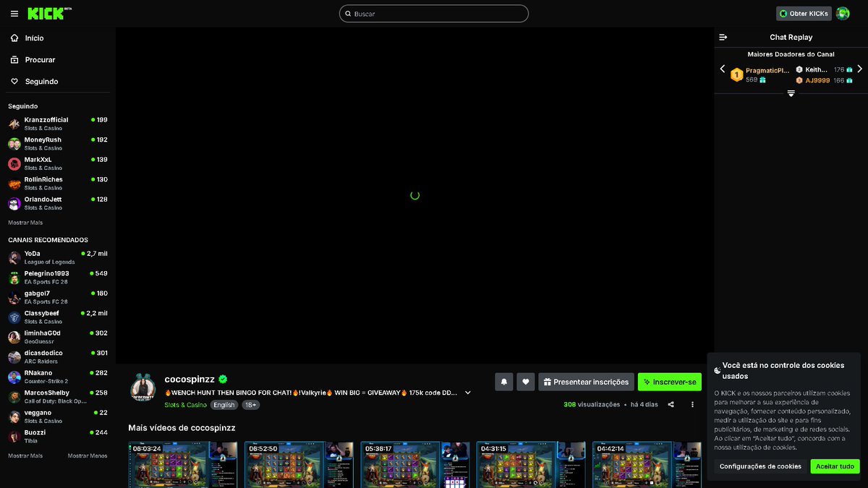Go to previous top donors page
Screen dimensions: 868x488
723,69
